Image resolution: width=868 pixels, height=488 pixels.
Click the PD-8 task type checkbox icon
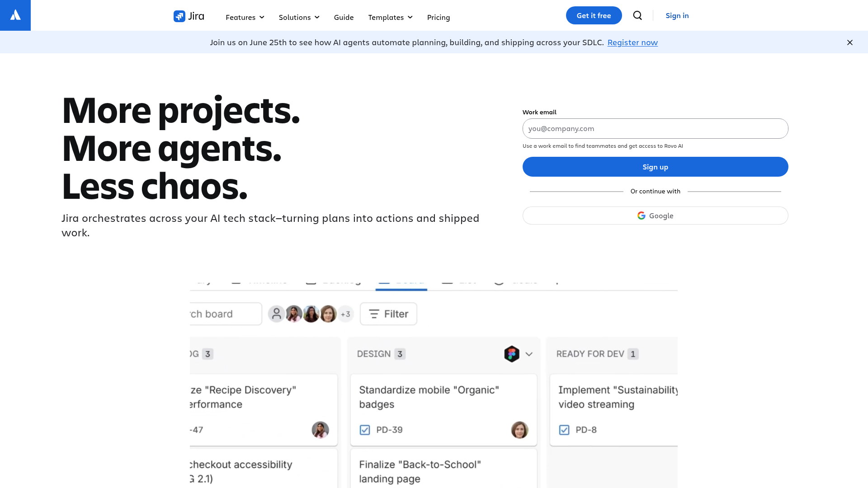click(x=564, y=430)
